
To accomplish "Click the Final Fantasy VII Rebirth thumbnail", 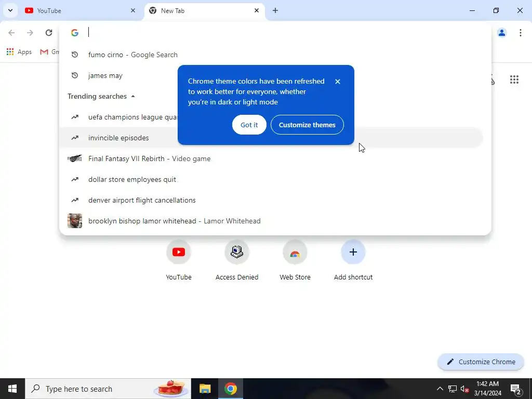I will point(75,158).
